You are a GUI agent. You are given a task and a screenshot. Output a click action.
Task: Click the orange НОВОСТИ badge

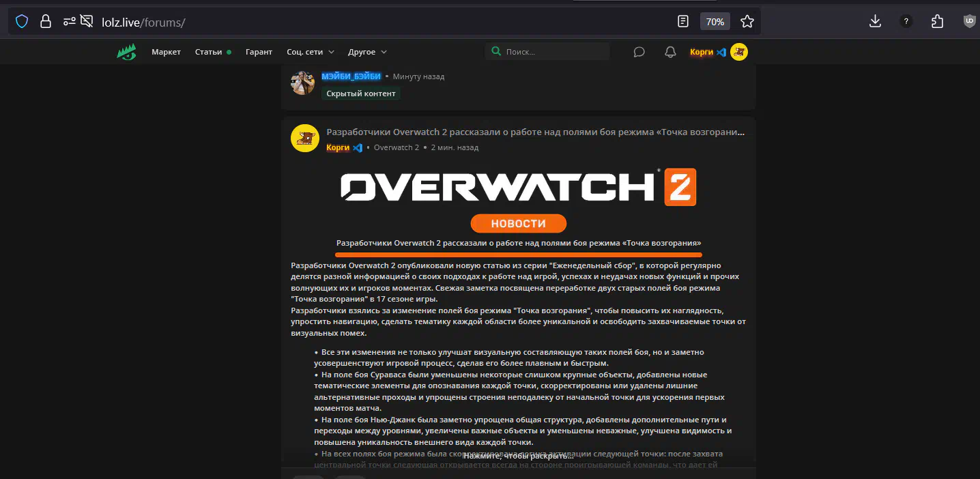click(x=519, y=223)
